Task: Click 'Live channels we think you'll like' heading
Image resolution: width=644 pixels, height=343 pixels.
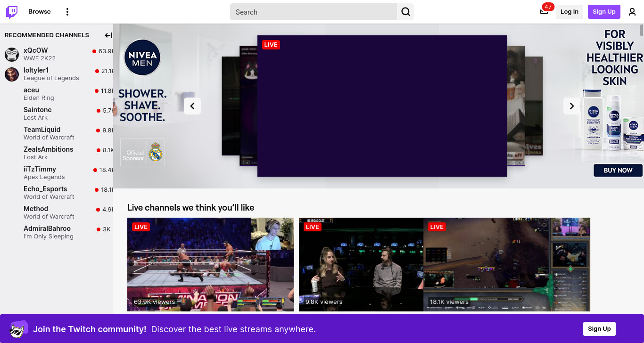Action: point(190,208)
